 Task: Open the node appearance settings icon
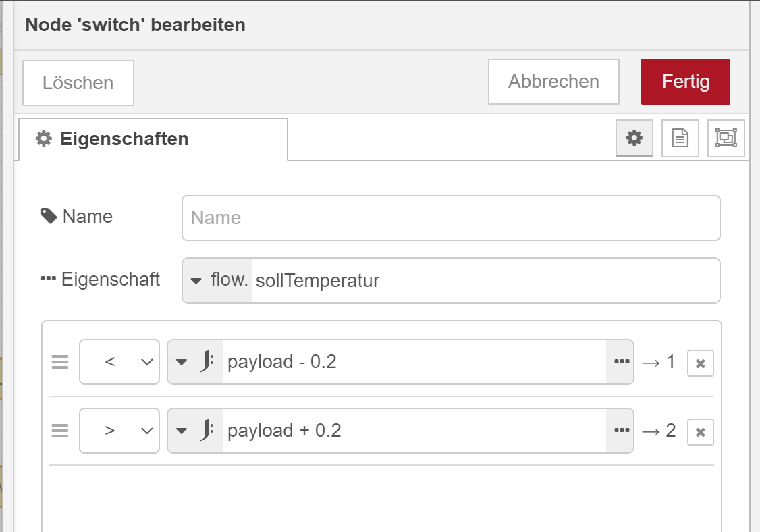726,138
